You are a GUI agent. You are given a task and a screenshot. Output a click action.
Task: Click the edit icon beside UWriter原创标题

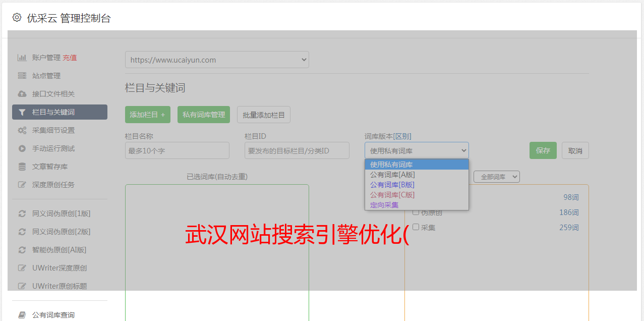(22, 286)
